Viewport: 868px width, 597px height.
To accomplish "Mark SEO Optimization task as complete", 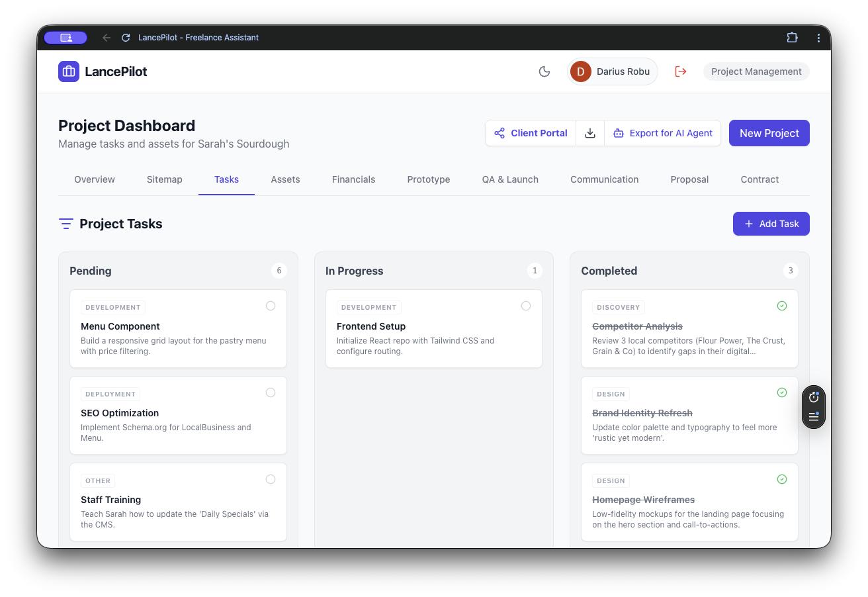I will click(271, 392).
